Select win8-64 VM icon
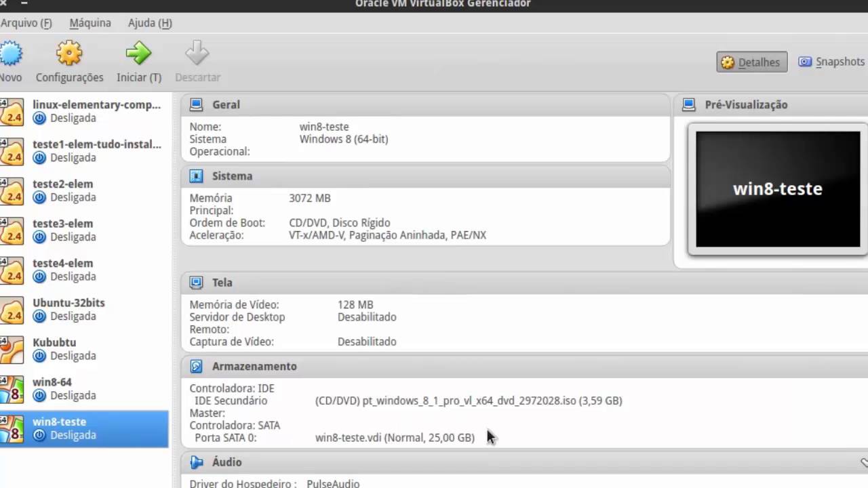Image resolution: width=868 pixels, height=488 pixels. coord(12,389)
